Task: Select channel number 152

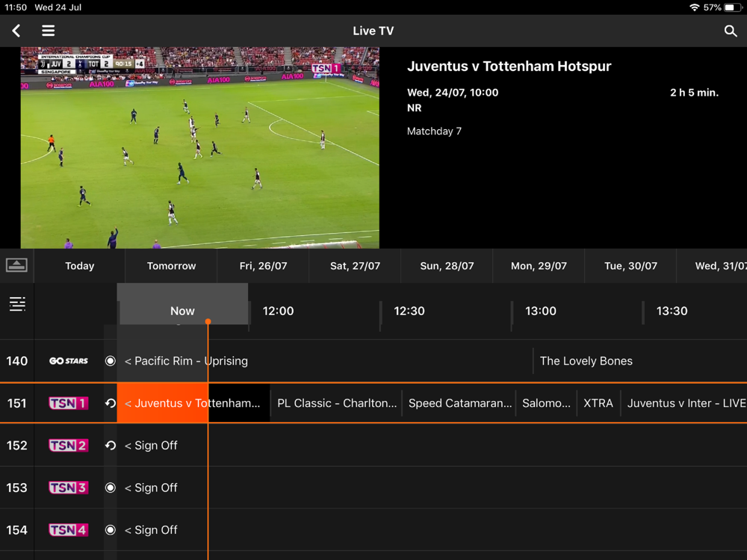Action: click(16, 445)
